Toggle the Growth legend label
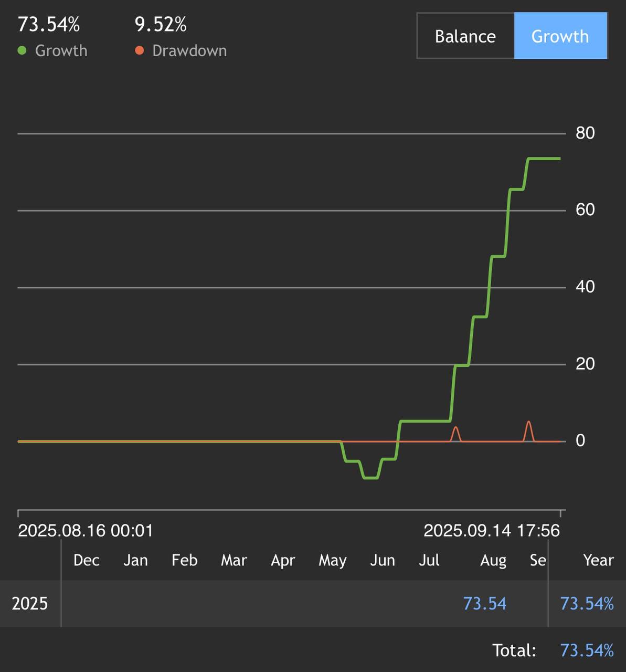The width and height of the screenshot is (626, 672). pos(61,51)
